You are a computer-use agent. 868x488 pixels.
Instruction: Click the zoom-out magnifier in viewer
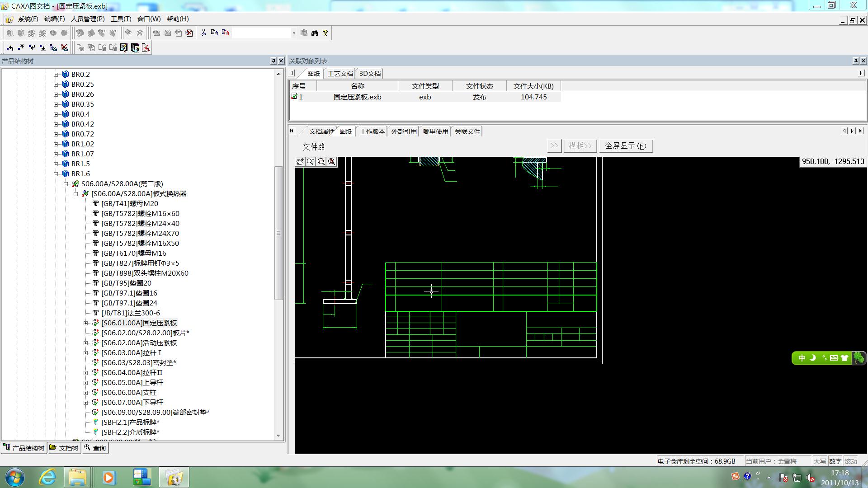point(321,162)
